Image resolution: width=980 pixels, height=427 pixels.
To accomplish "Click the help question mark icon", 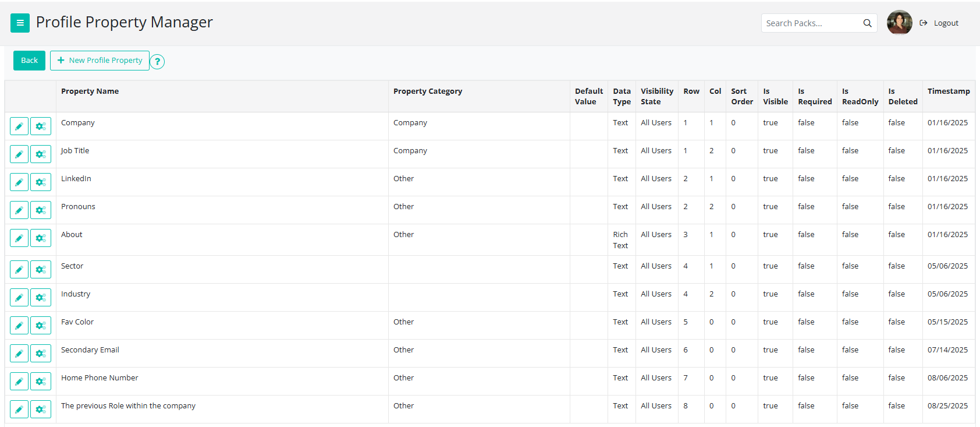I will [x=157, y=61].
